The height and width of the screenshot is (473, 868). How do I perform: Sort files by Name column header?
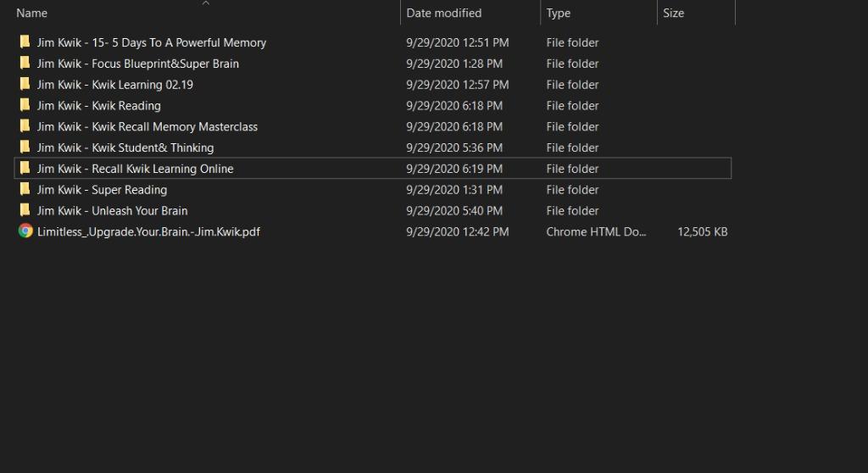32,14
